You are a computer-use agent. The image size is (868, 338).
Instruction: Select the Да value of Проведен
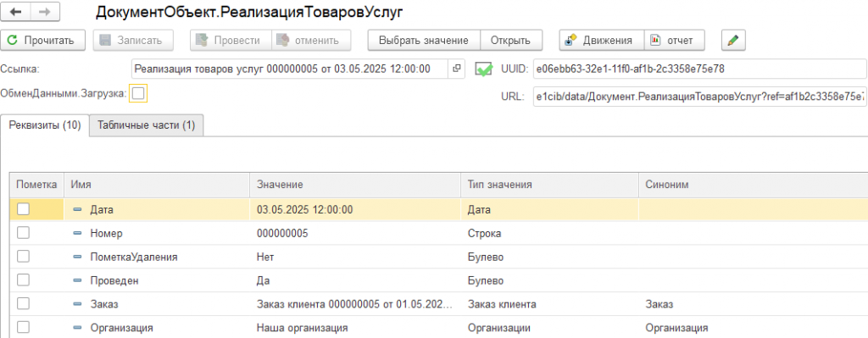[x=355, y=280]
